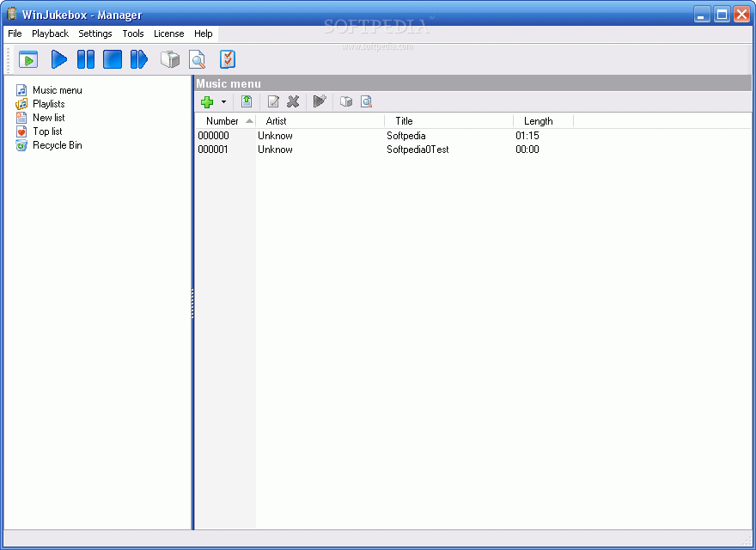The height and width of the screenshot is (550, 756).
Task: Open the License menu
Action: point(168,34)
